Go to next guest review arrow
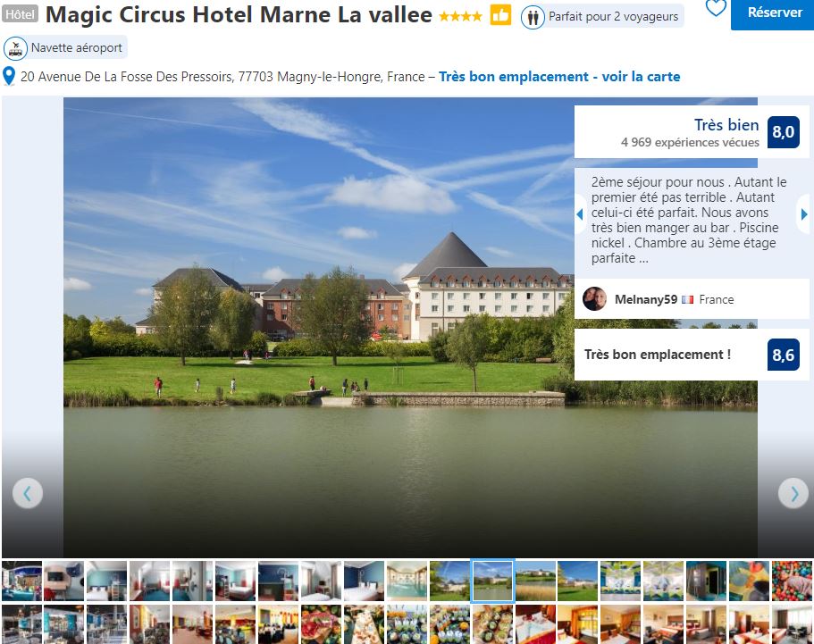 (x=803, y=213)
